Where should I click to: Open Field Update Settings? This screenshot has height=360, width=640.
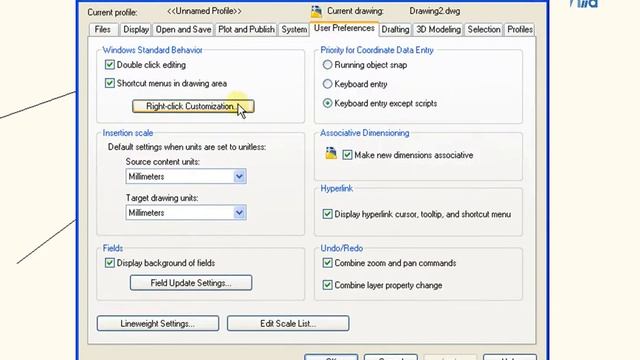(191, 283)
